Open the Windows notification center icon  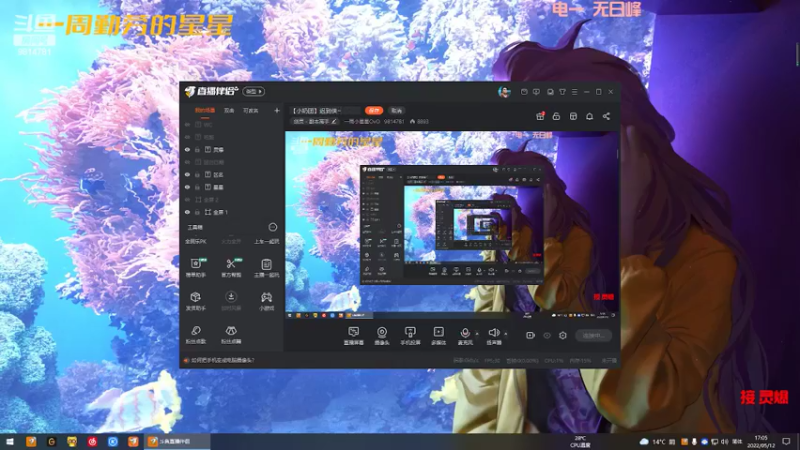click(786, 441)
